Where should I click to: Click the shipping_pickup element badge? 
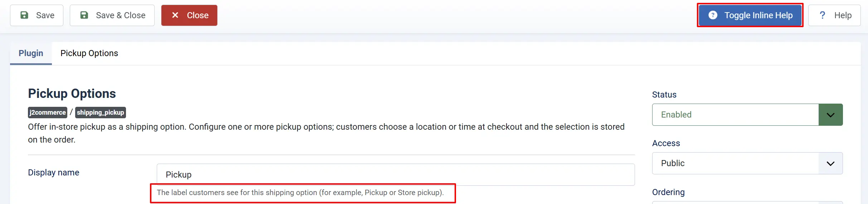click(x=101, y=113)
